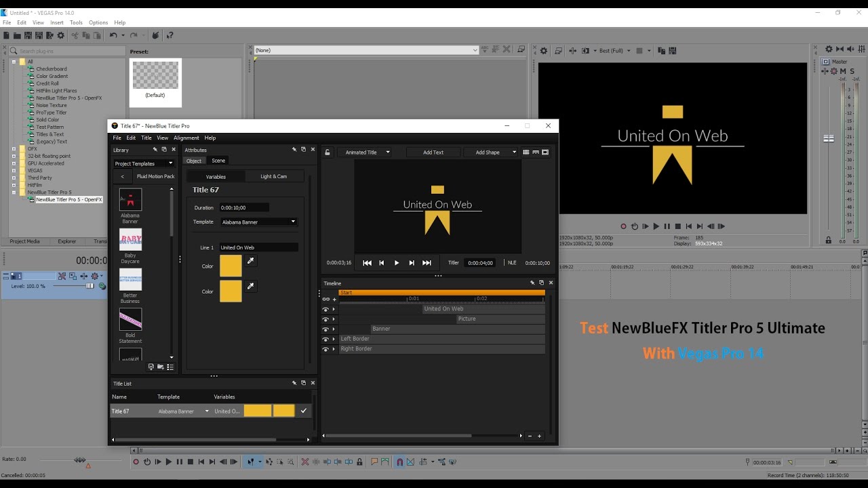Viewport: 868px width, 488px height.
Task: Jump to end in Titler preview controls
Action: [427, 263]
